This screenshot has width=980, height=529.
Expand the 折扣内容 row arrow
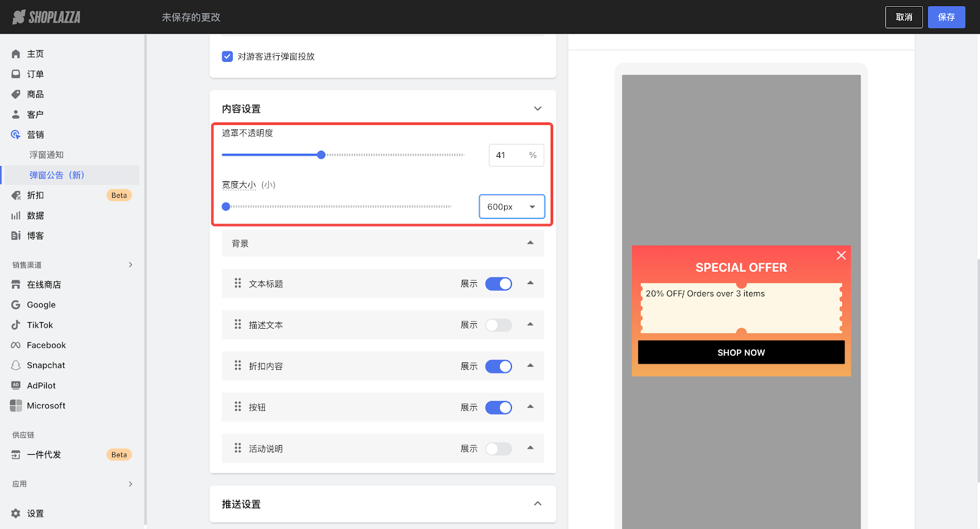coord(530,366)
